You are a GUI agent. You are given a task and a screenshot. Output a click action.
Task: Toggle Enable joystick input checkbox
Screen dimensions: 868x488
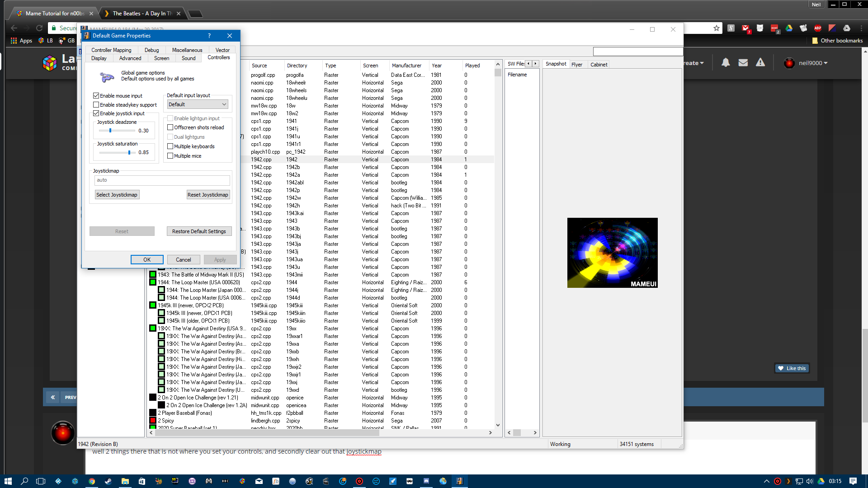click(96, 113)
